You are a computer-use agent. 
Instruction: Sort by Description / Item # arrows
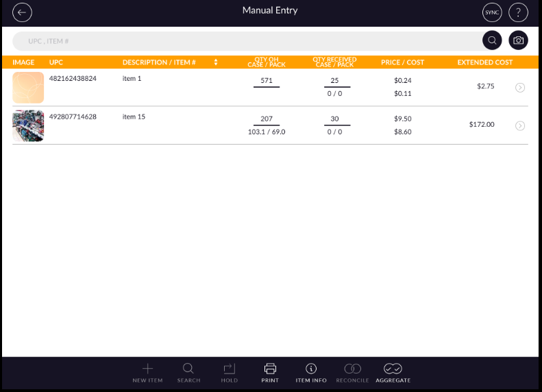click(217, 62)
